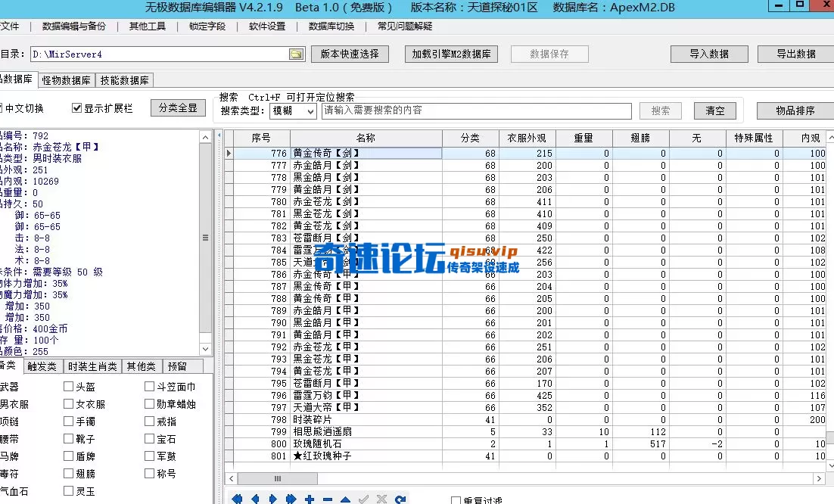Delete the current record using the minus icon
This screenshot has height=504, width=834.
[x=326, y=498]
